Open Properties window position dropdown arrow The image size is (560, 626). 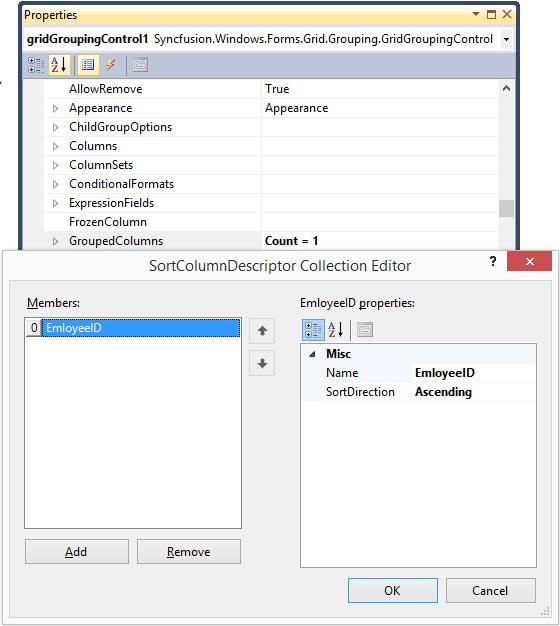click(475, 14)
